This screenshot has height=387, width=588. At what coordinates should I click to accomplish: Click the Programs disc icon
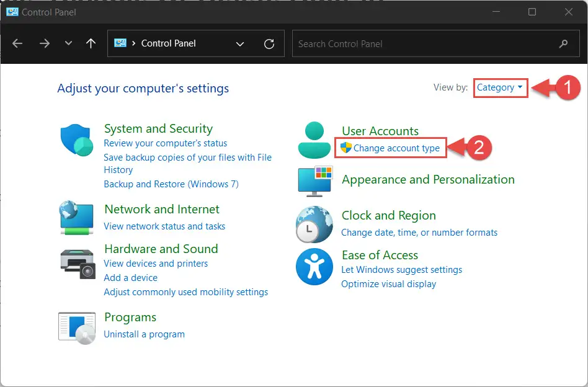77,328
